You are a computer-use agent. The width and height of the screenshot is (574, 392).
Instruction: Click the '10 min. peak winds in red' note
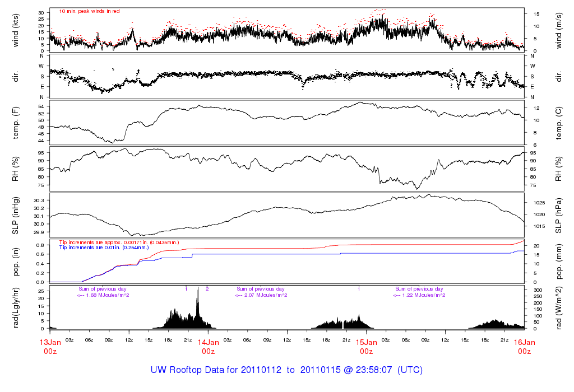(x=89, y=11)
